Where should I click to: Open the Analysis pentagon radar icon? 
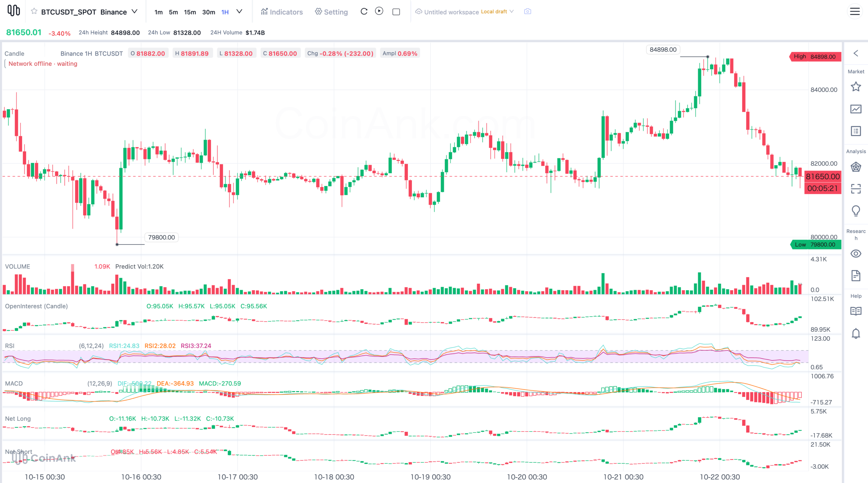click(x=856, y=167)
